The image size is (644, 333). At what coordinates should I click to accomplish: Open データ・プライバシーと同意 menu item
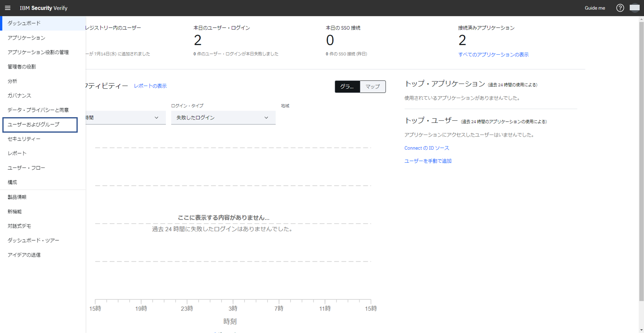(x=43, y=110)
